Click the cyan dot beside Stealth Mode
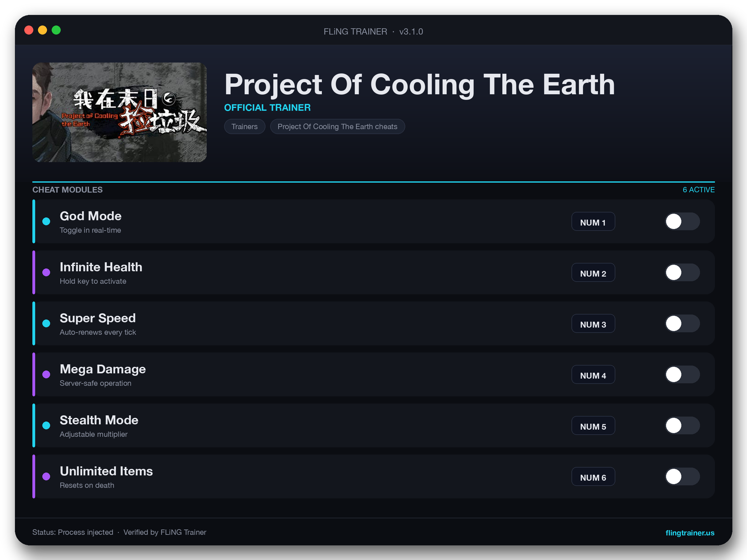 coord(46,425)
